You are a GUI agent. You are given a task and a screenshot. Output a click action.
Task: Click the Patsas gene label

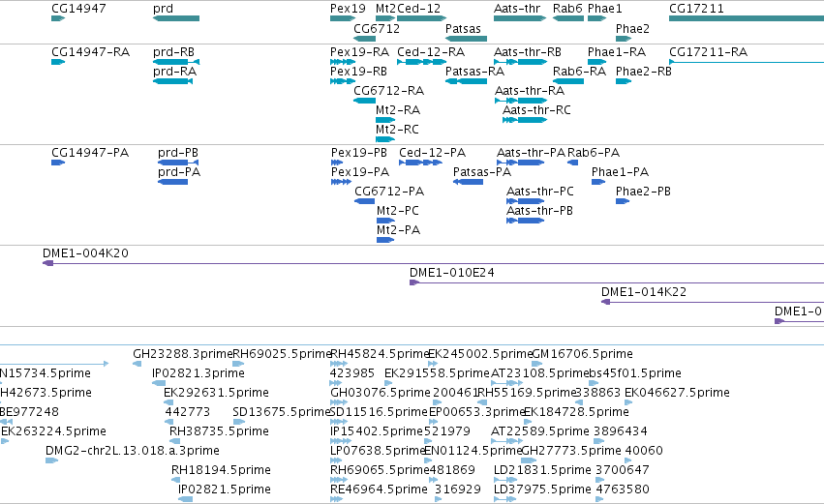point(463,28)
